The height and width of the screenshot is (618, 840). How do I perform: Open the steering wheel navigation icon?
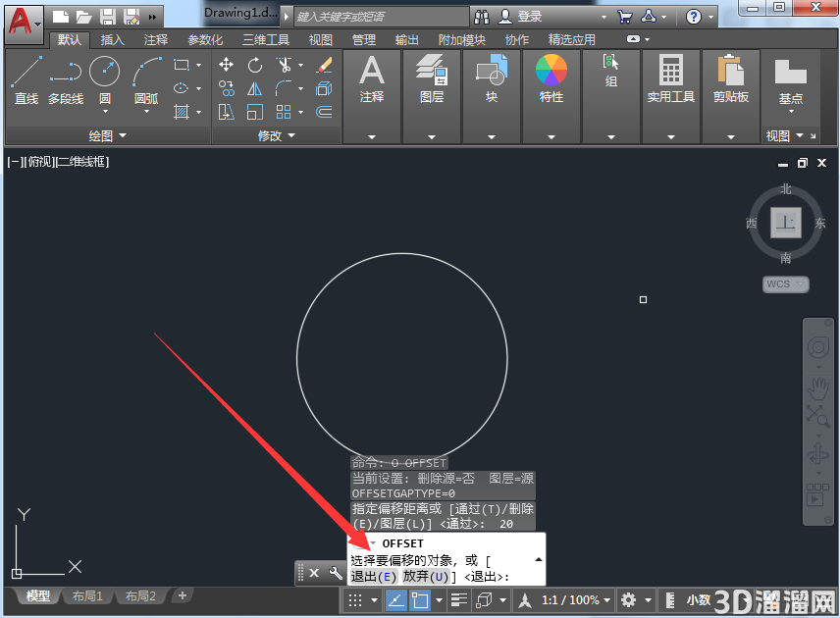(x=818, y=348)
